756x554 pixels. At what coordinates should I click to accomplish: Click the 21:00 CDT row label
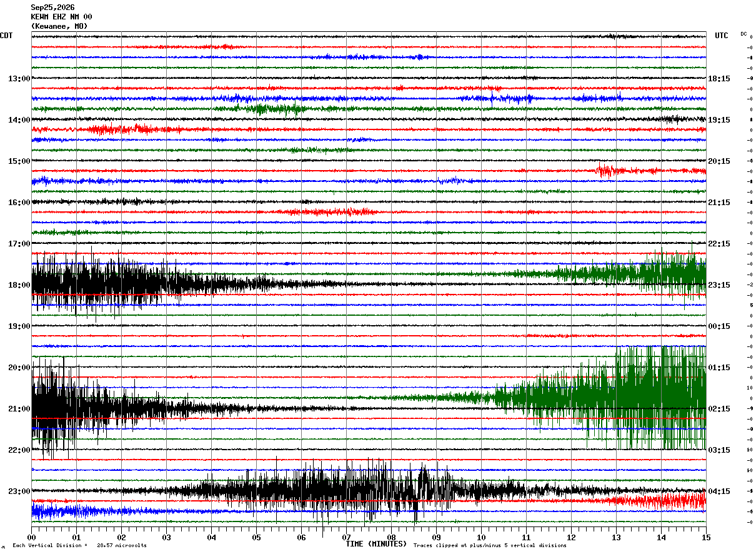pyautogui.click(x=19, y=409)
